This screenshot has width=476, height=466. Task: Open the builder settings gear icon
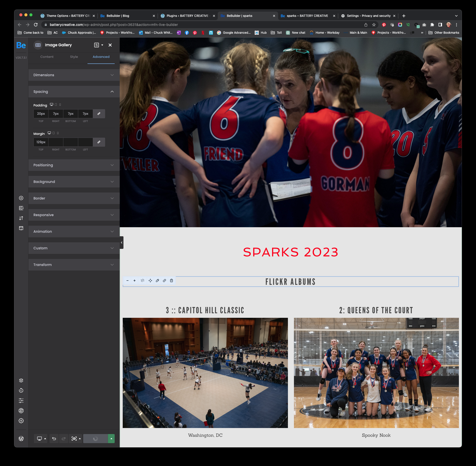(21, 421)
